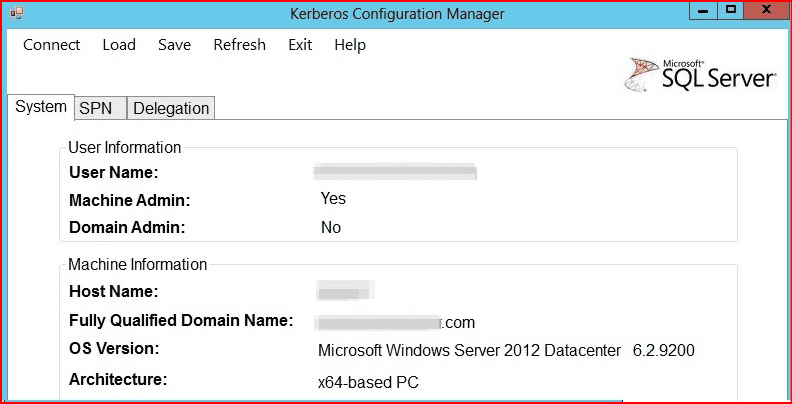Select the Fully Qualified Domain Name value
The width and height of the screenshot is (792, 404).
pos(395,322)
